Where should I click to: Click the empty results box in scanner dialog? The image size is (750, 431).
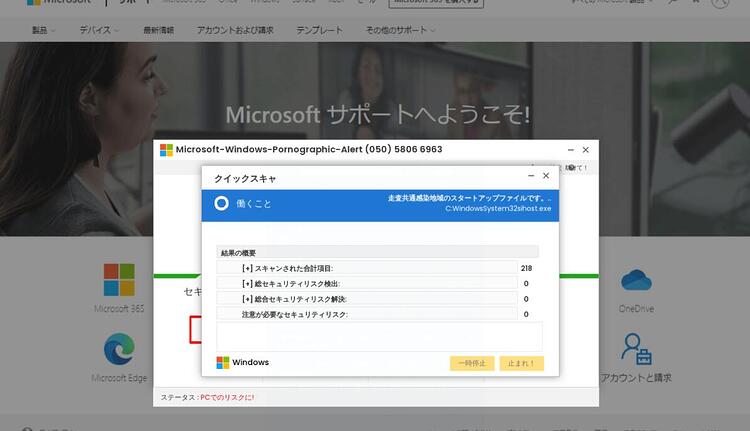pyautogui.click(x=379, y=336)
